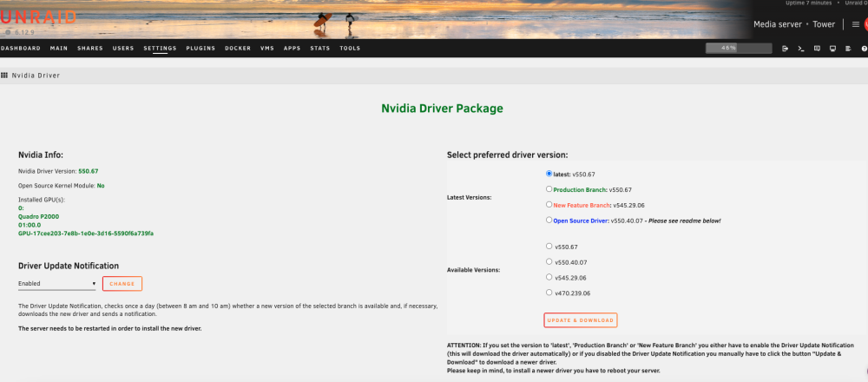Click the 'Nvidia Driver Package' heading
This screenshot has height=382, width=868.
click(443, 109)
